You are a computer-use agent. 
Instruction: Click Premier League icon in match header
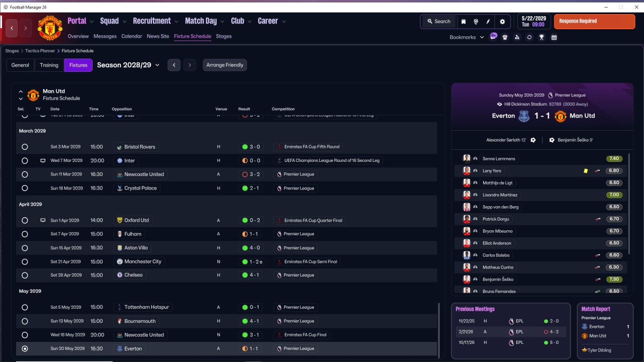pyautogui.click(x=550, y=95)
